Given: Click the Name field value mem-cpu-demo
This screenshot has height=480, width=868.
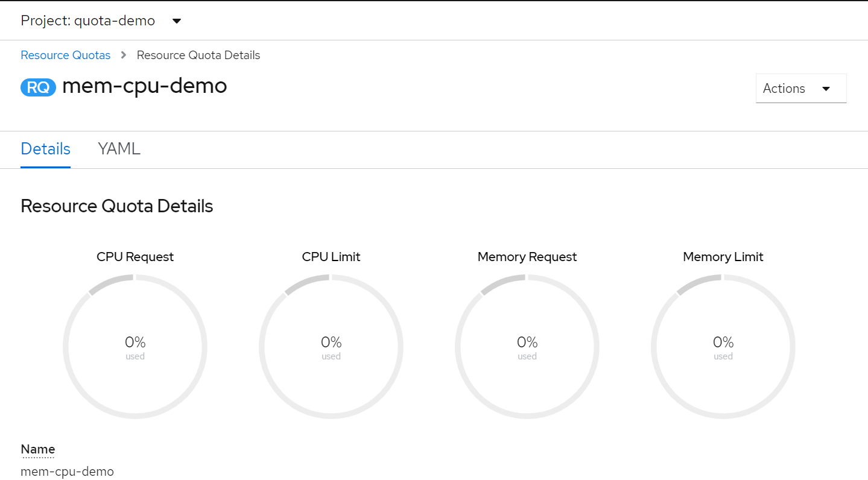Looking at the screenshot, I should click(67, 471).
